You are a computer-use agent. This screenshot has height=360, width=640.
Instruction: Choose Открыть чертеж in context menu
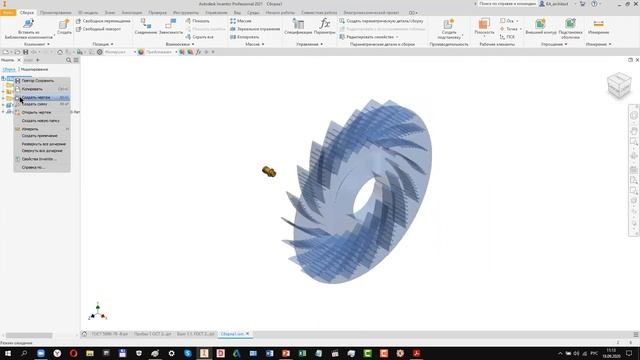(42, 112)
